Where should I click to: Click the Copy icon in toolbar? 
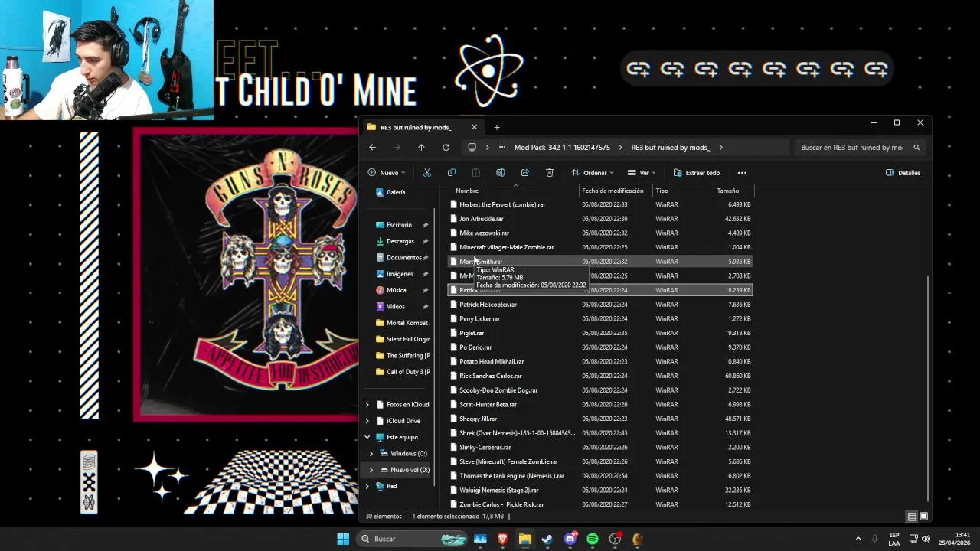click(x=452, y=173)
